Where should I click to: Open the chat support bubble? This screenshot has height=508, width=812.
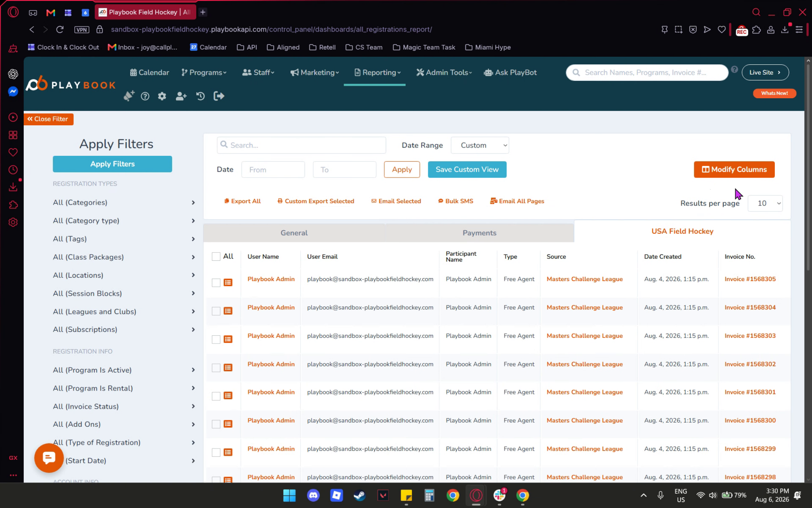tap(49, 458)
